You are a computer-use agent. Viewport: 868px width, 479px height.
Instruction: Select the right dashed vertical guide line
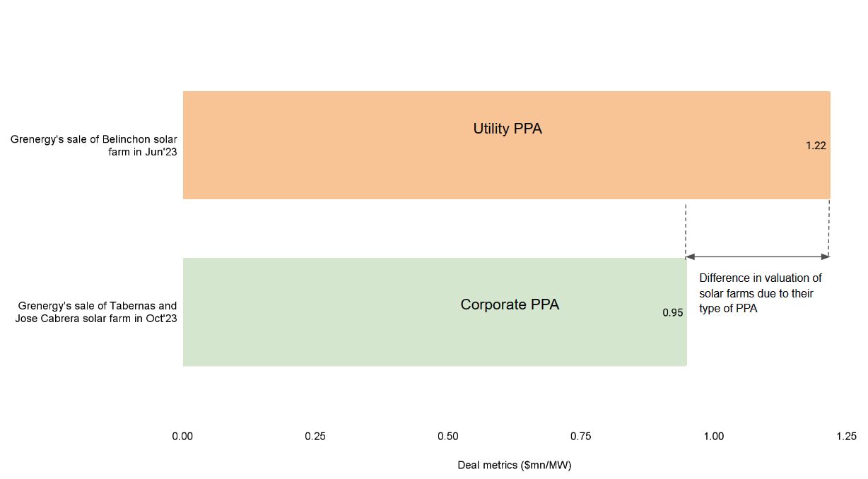pos(829,226)
